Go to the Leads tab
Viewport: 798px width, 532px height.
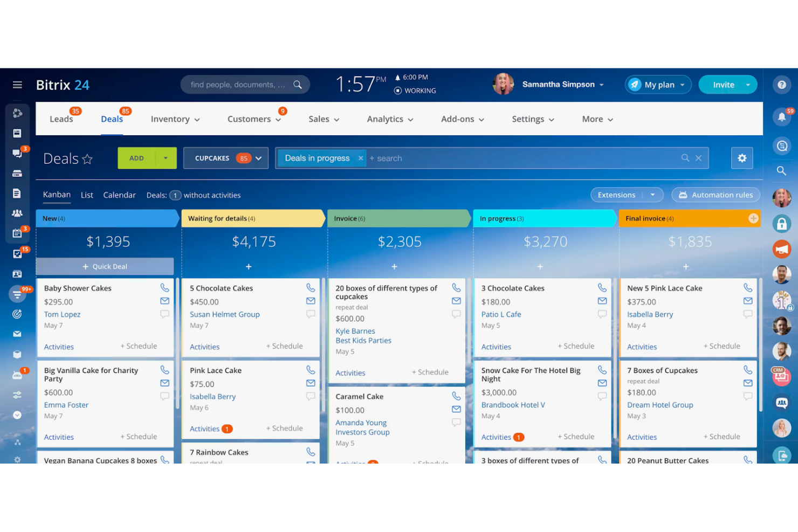coord(61,119)
